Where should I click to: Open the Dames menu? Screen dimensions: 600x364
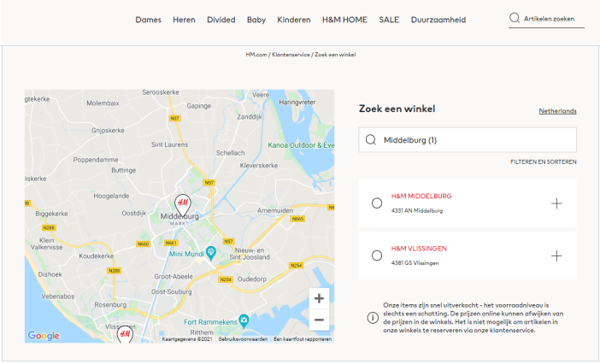(148, 20)
